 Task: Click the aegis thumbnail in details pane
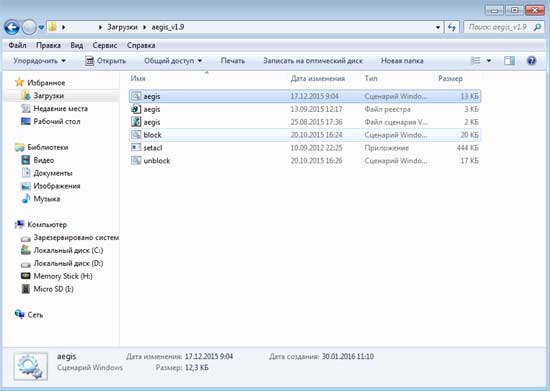(x=31, y=366)
